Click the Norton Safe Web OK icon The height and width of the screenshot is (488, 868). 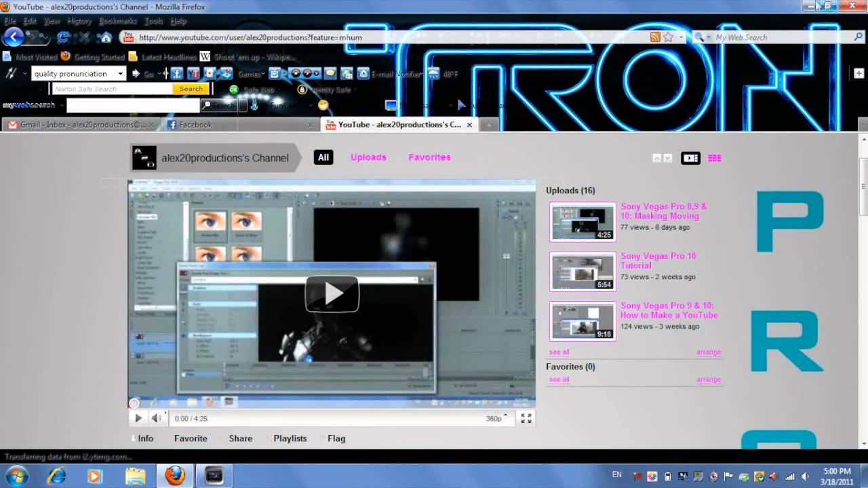[234, 89]
